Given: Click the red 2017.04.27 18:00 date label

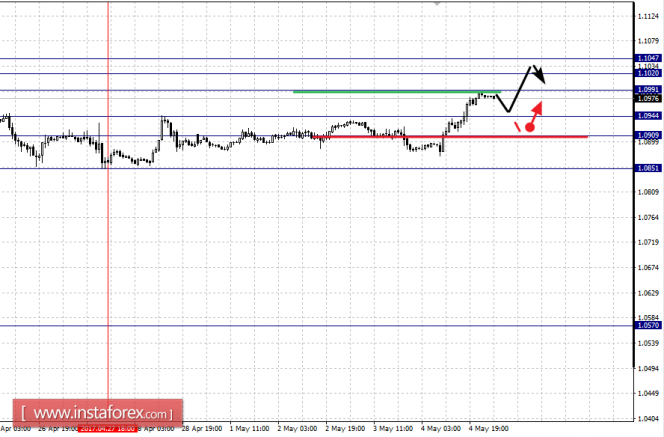Looking at the screenshot, I should click(x=108, y=429).
